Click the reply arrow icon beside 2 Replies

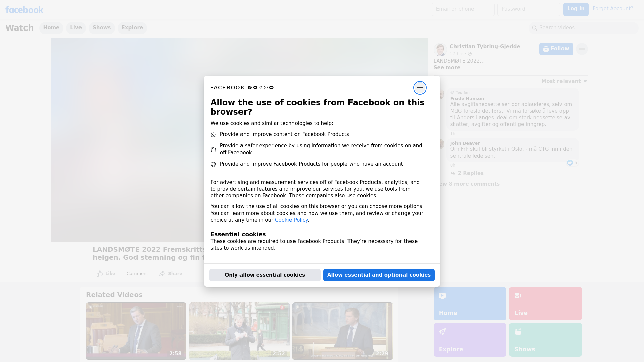coord(453,173)
